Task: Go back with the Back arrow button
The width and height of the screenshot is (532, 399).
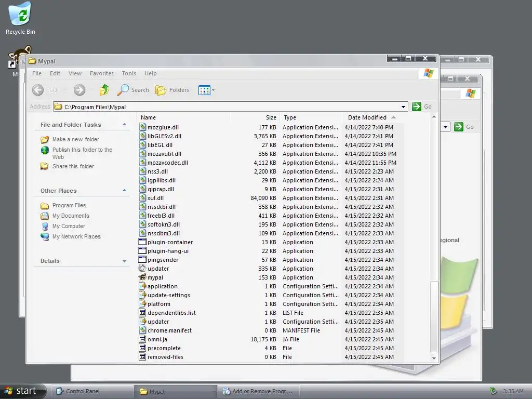Action: point(38,90)
